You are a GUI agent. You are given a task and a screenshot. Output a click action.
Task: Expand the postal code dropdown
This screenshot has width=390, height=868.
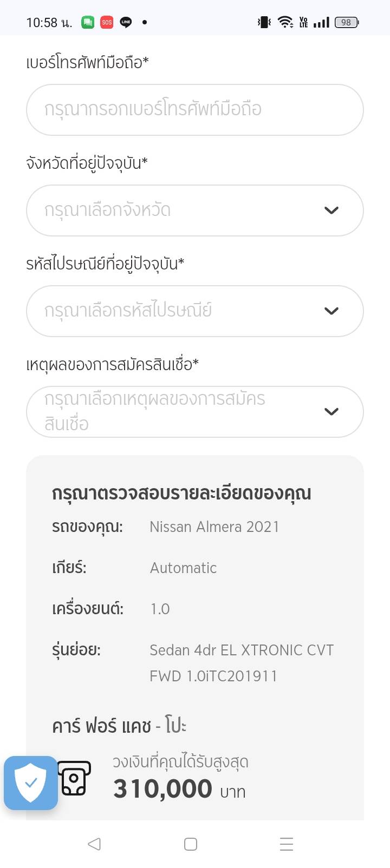(194, 311)
